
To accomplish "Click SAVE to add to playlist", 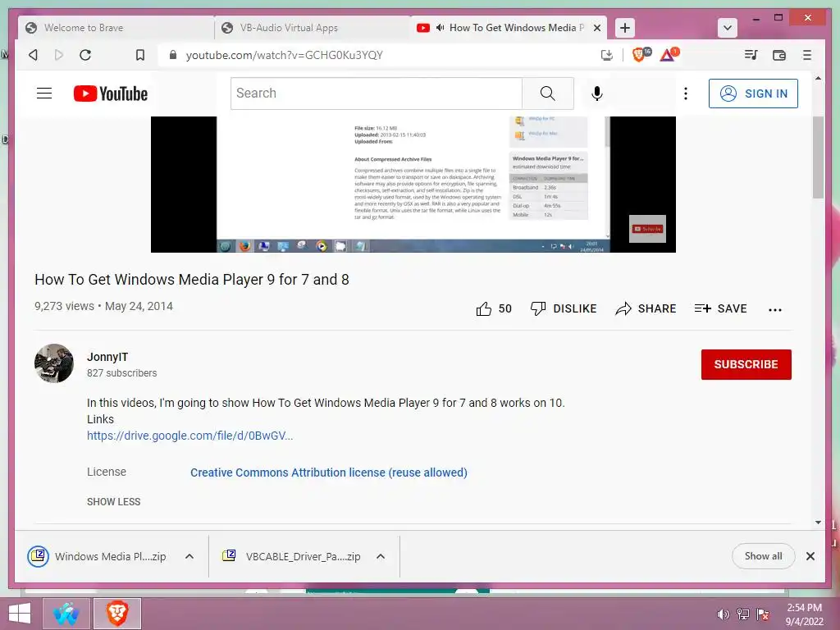I will coord(720,308).
